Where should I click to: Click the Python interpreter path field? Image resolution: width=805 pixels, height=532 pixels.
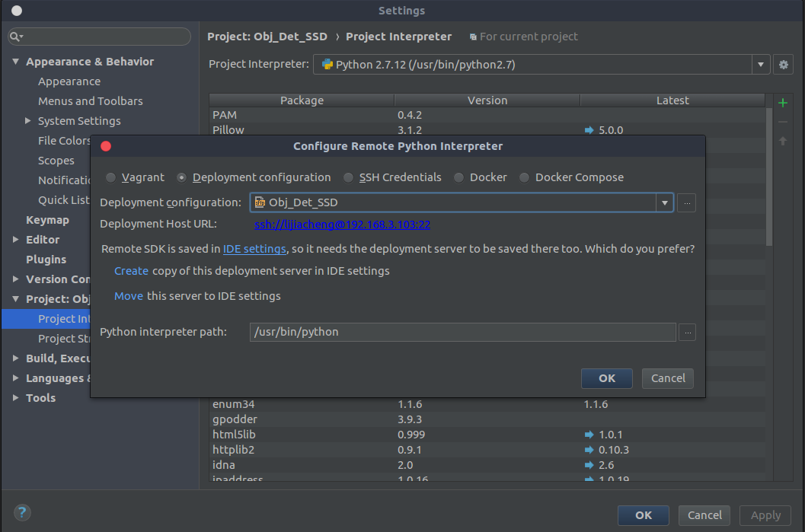coord(462,333)
